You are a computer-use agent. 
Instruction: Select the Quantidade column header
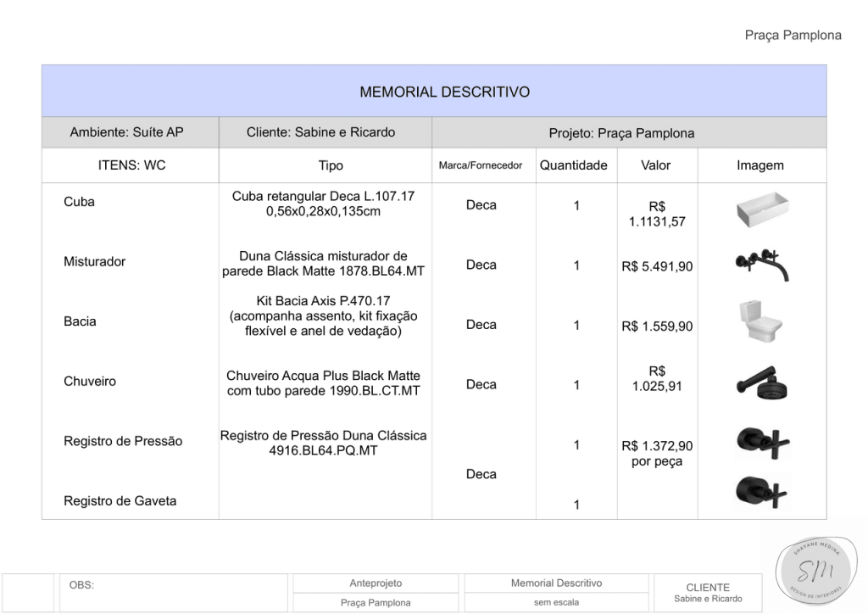[x=573, y=166]
